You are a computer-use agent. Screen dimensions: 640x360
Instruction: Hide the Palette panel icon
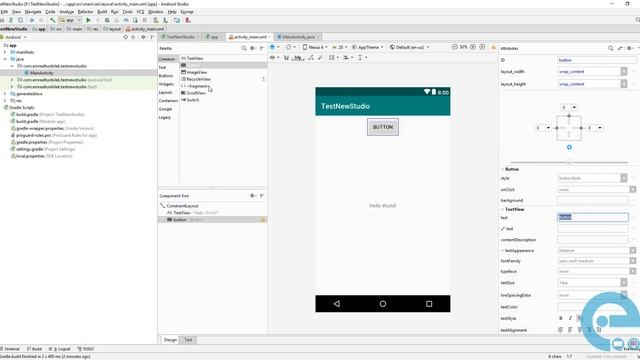coord(262,48)
